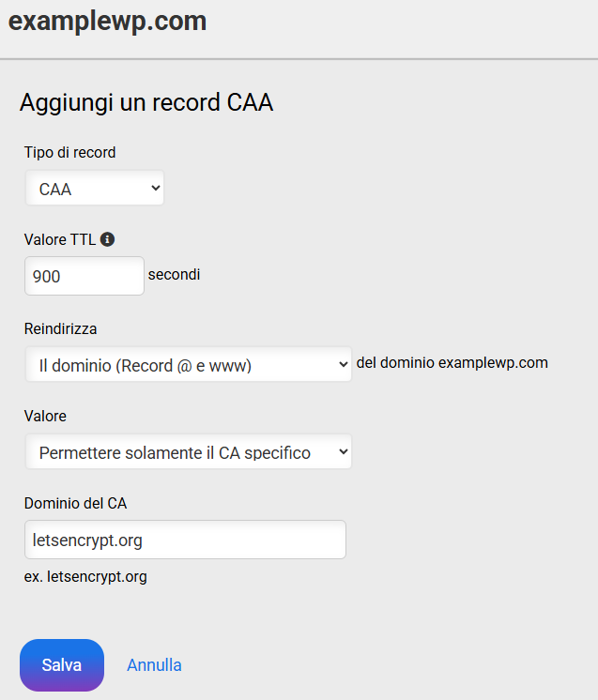Click the info icon next to Valore TTL
Screen dimensions: 598x700
click(107, 239)
